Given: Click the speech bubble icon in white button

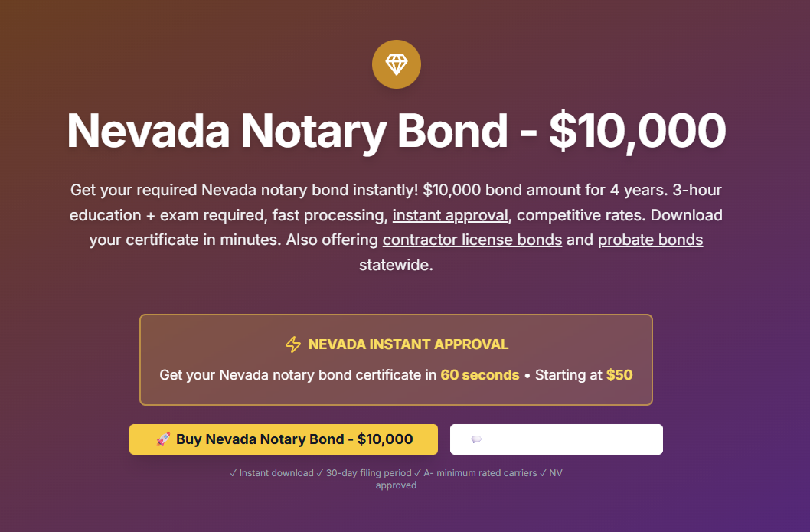Looking at the screenshot, I should click(476, 439).
